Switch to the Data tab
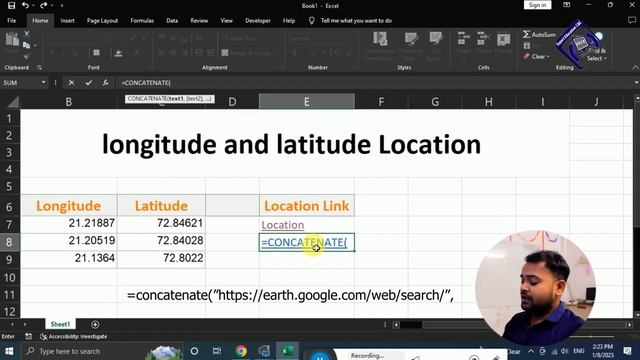The width and height of the screenshot is (640, 360). (172, 20)
